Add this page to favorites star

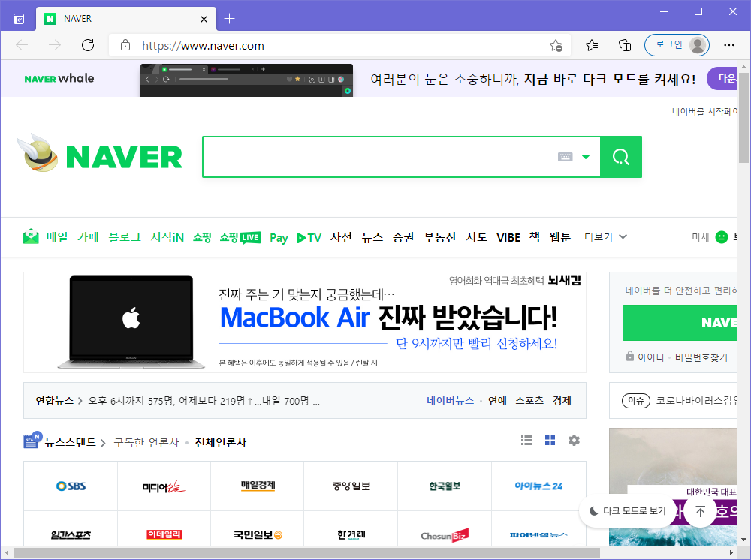click(556, 45)
